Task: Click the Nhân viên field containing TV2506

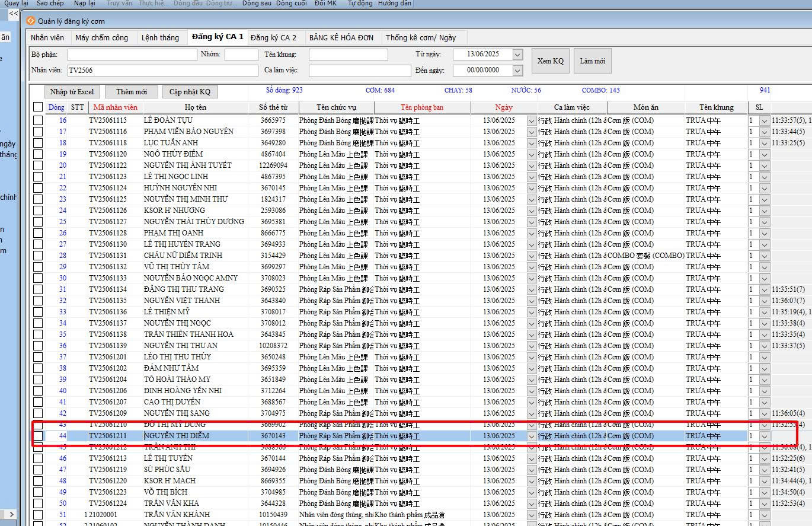Action: [x=162, y=70]
